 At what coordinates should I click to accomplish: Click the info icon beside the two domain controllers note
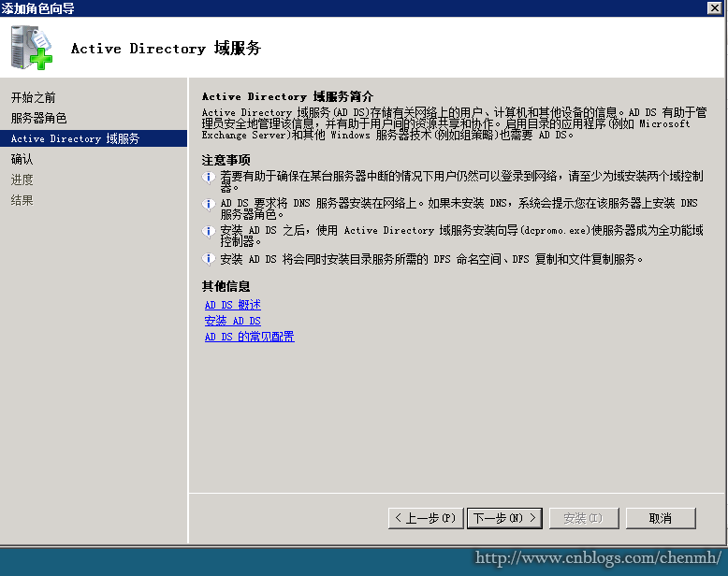[x=209, y=177]
